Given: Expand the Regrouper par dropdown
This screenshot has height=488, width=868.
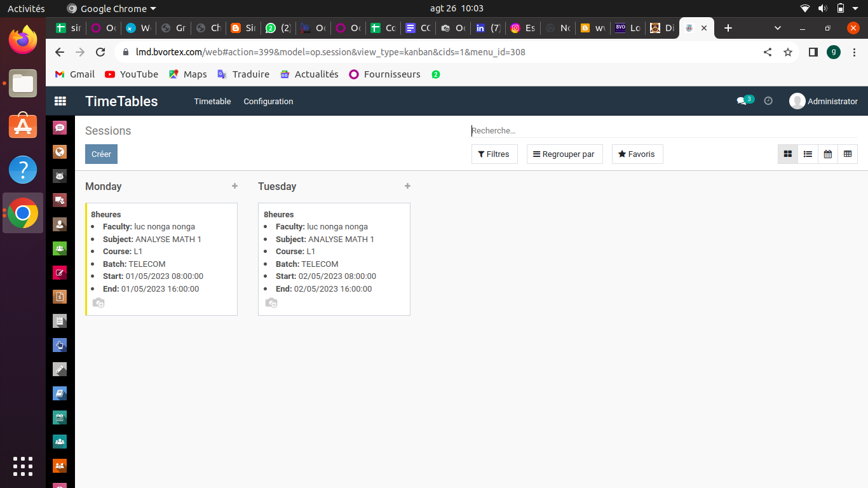Looking at the screenshot, I should [564, 154].
